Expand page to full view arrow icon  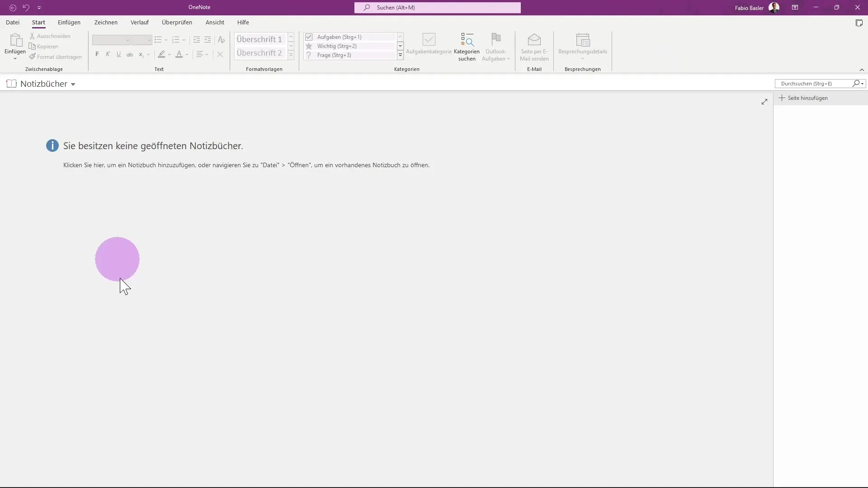click(764, 102)
